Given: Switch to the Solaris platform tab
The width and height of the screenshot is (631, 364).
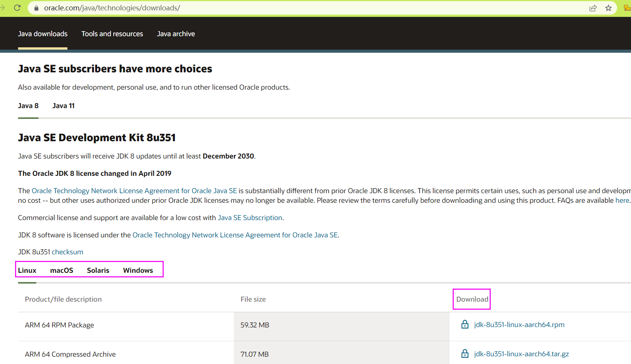Looking at the screenshot, I should click(98, 270).
